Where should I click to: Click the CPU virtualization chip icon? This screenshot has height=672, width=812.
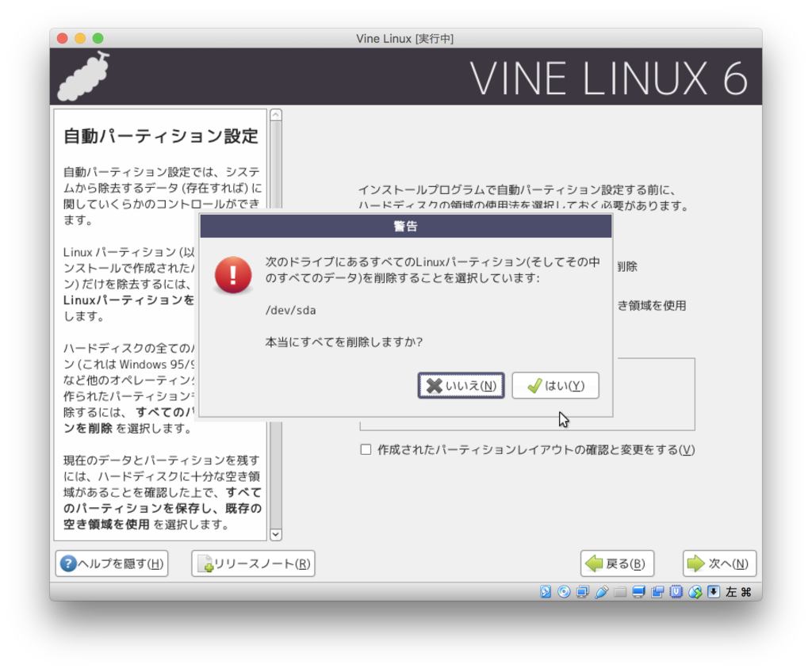(676, 592)
